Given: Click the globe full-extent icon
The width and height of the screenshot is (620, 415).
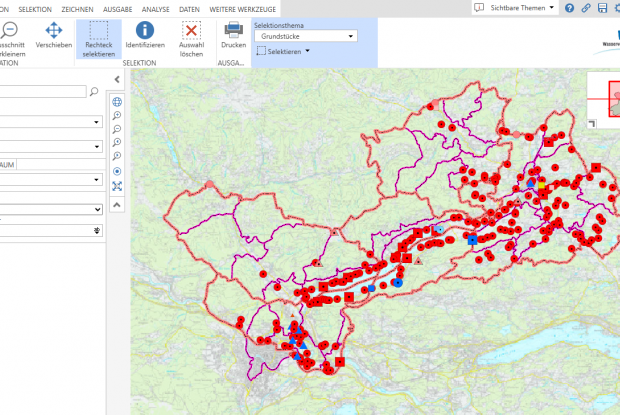Looking at the screenshot, I should [117, 102].
